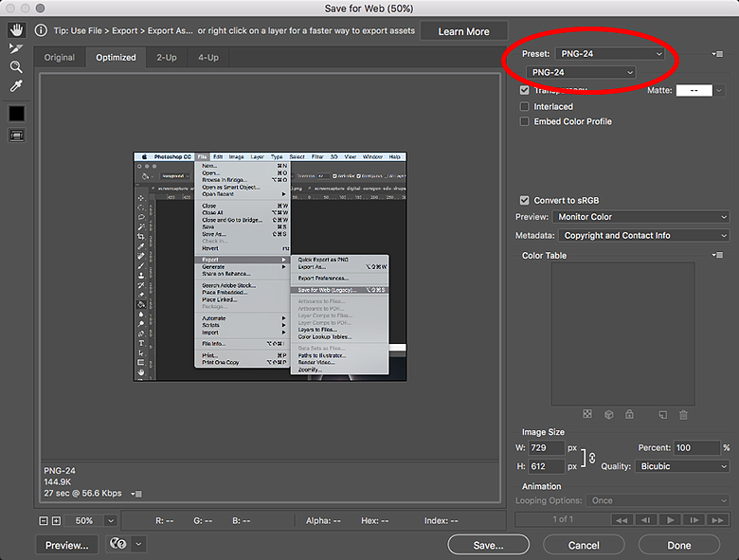Click the white Matte color swatch
Viewport: 739px width, 560px height.
click(x=694, y=91)
